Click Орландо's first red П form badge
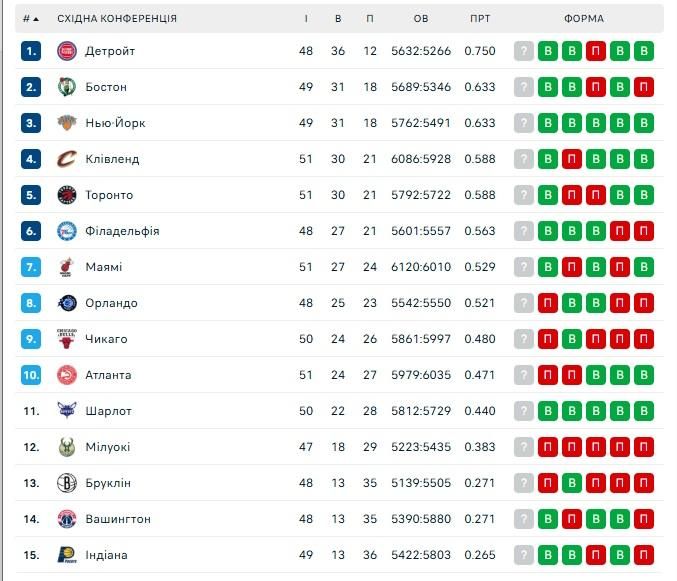This screenshot has width=677, height=581. (x=548, y=303)
